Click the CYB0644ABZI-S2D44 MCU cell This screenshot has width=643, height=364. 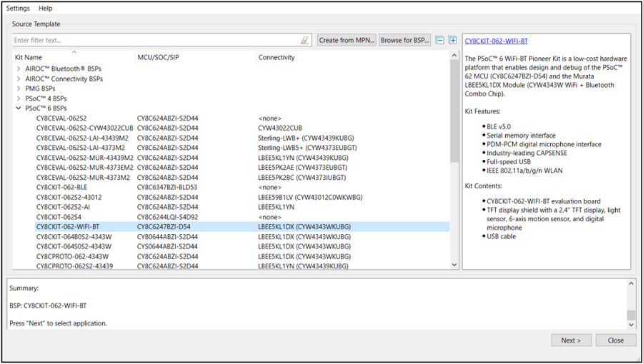point(167,237)
